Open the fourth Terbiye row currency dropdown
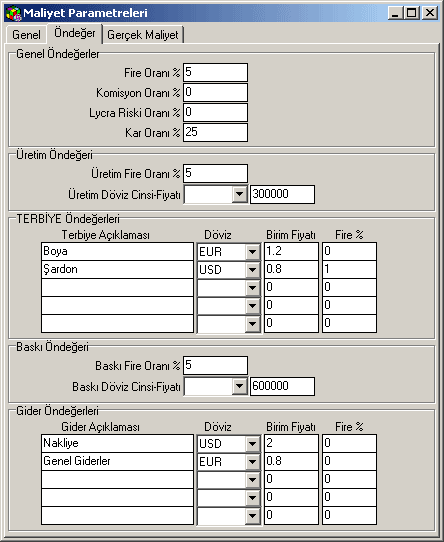Screen dimensions: 444x542 click(252, 306)
